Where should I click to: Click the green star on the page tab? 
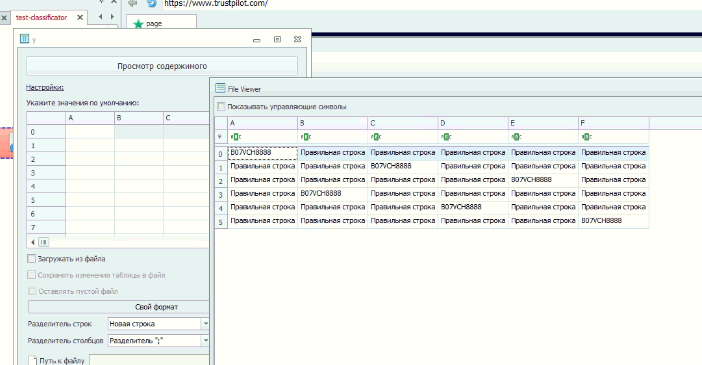click(138, 24)
